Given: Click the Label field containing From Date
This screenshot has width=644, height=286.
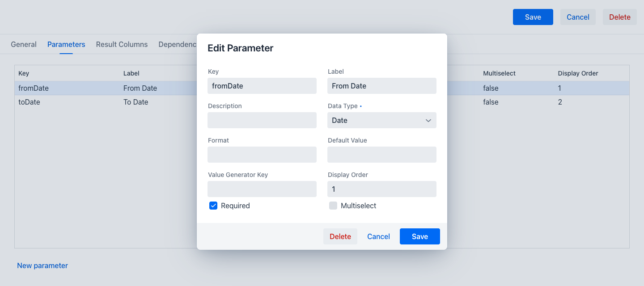Looking at the screenshot, I should click(382, 86).
